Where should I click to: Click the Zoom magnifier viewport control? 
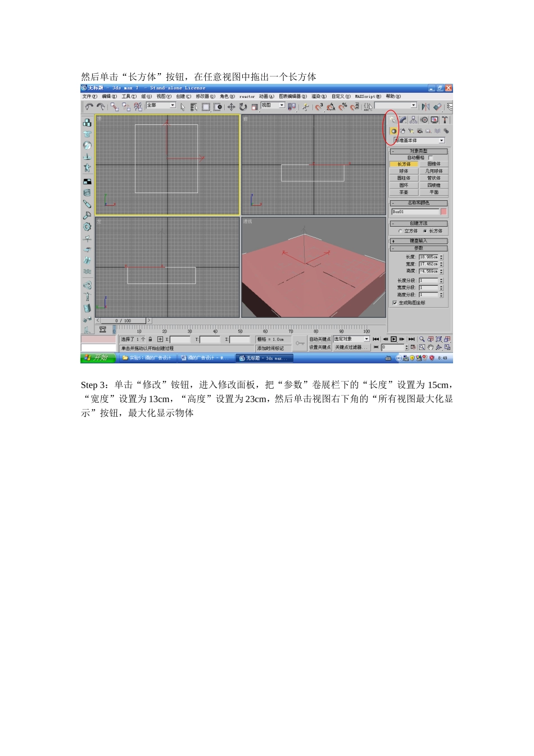[422, 339]
